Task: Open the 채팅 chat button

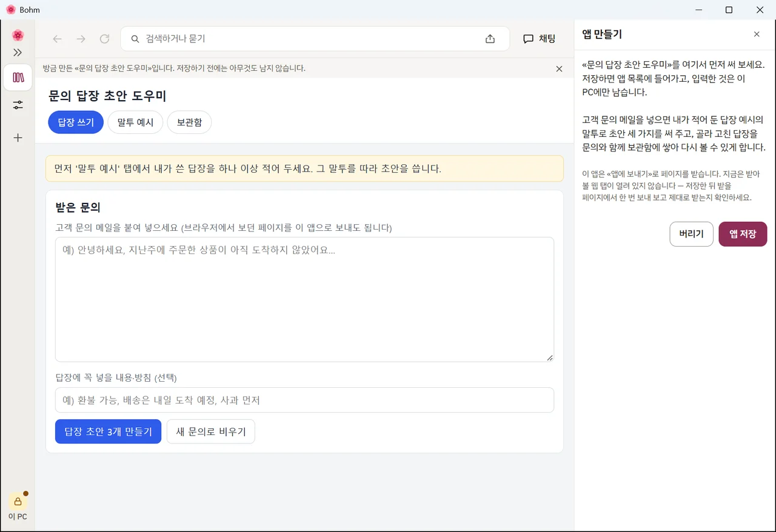Action: (539, 39)
